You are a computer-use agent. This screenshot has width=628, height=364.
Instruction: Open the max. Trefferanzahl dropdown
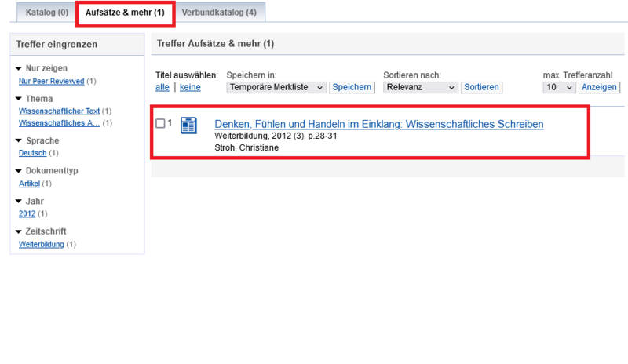559,88
